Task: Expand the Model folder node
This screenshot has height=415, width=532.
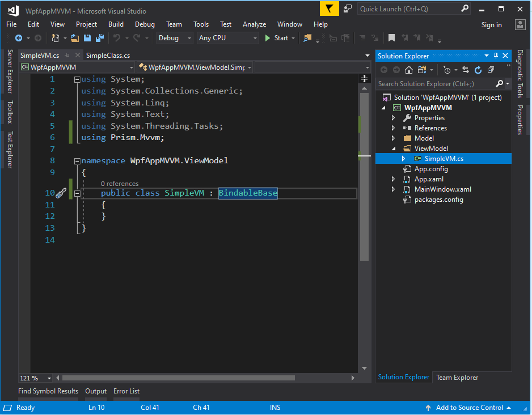Action: coord(393,138)
